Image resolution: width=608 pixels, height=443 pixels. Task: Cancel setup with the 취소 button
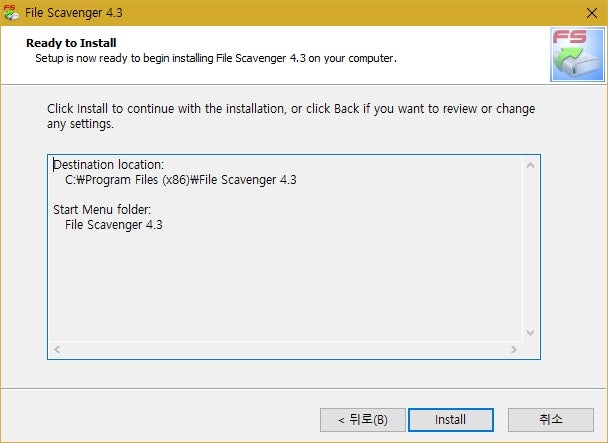pyautogui.click(x=551, y=420)
